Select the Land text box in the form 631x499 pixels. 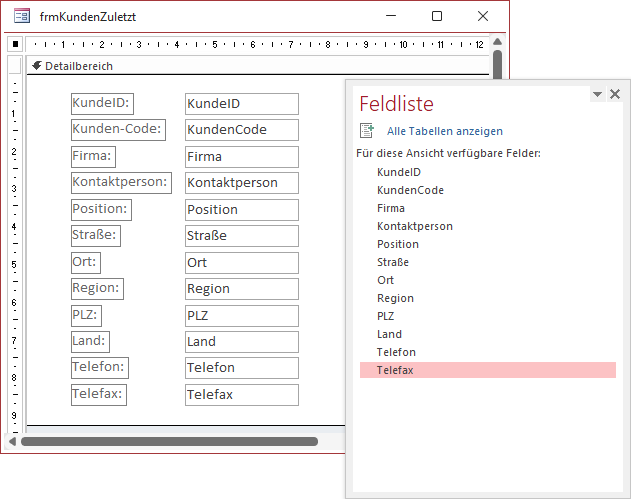[x=242, y=342]
